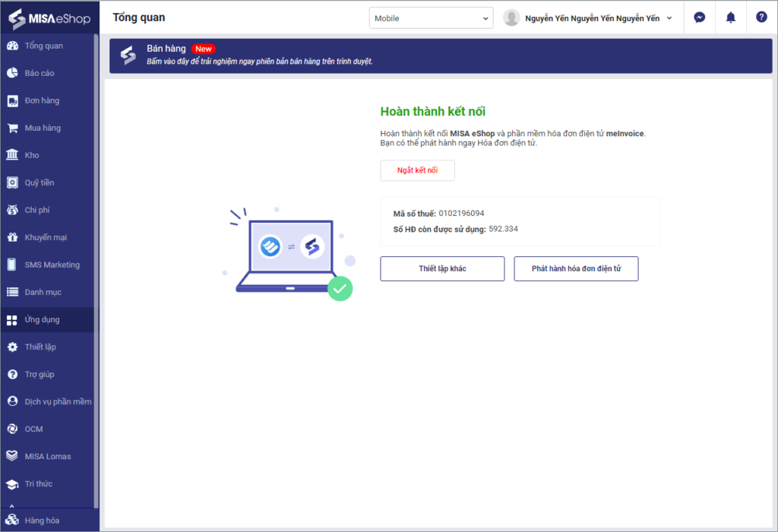778x532 pixels.
Task: Open Thiết lập menu label
Action: 40,347
